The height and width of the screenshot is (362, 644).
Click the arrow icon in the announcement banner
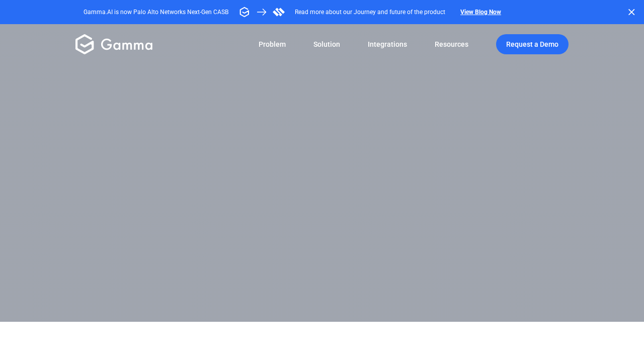click(261, 11)
